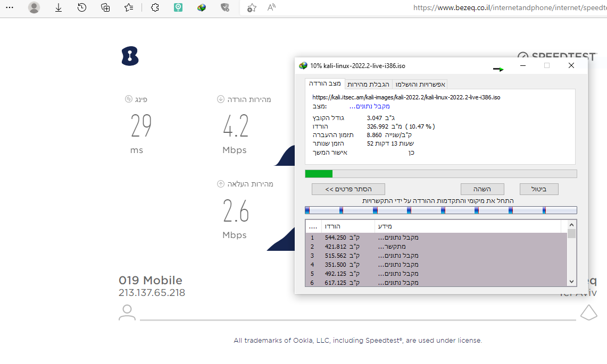Open the Collections icon in the toolbar
Viewport: 607px width, 364px height.
(105, 7)
